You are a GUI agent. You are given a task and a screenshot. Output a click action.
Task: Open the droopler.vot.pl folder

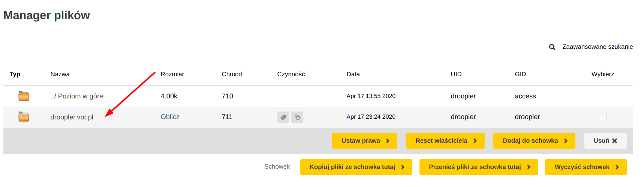tap(72, 117)
